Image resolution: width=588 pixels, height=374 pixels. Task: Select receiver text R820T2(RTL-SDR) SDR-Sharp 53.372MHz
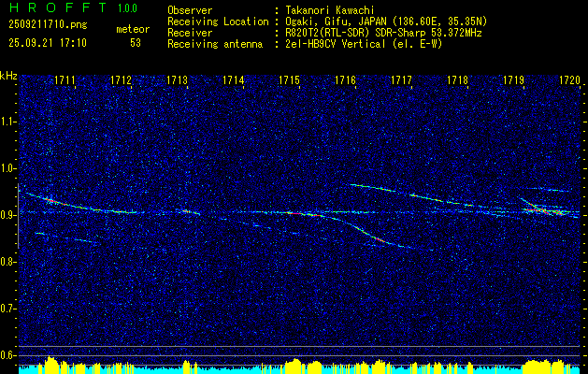point(382,33)
